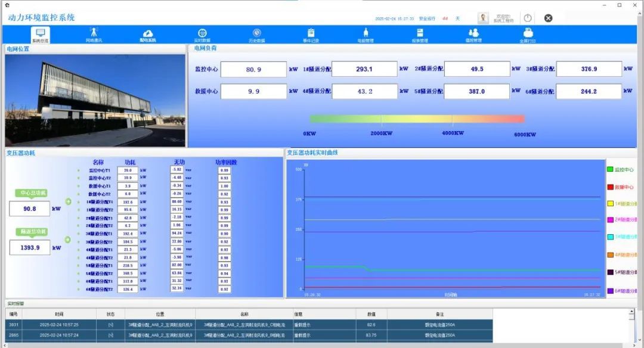Viewport: 644px width, 348px height.
Task: Select alarm row number 3931
Action: [14, 325]
